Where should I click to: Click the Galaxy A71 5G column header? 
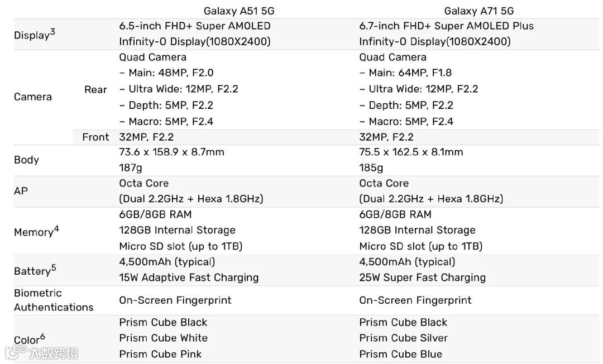tap(479, 11)
